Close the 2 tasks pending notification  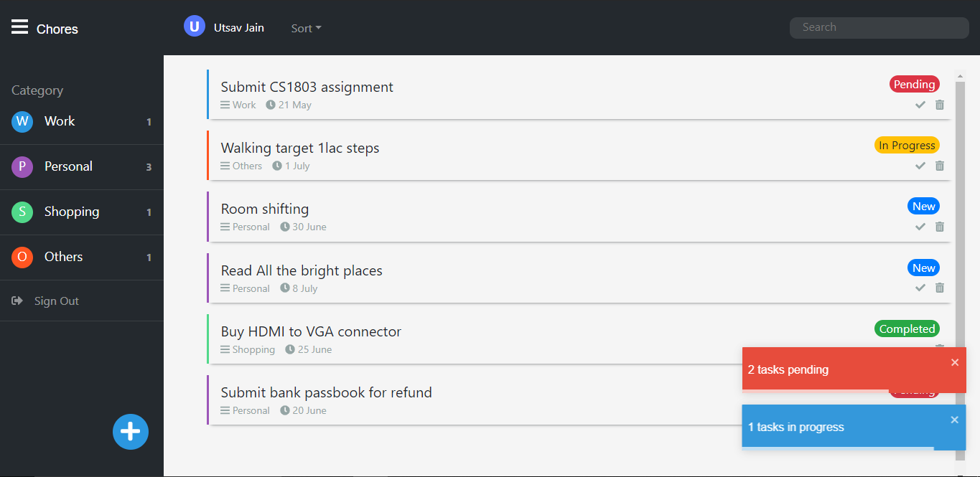[955, 362]
